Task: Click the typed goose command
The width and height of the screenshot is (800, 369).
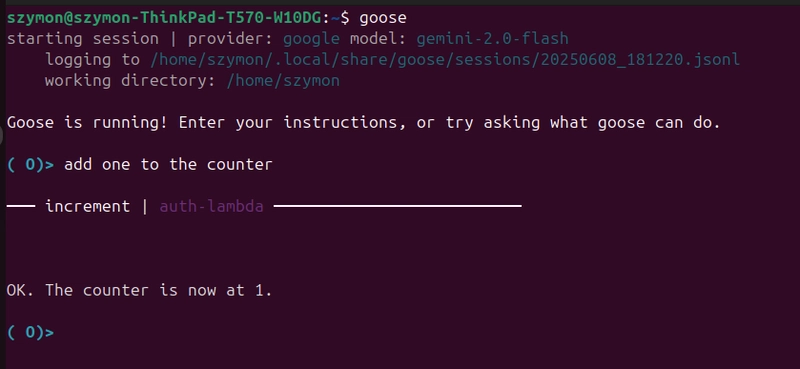Action: coord(383,18)
